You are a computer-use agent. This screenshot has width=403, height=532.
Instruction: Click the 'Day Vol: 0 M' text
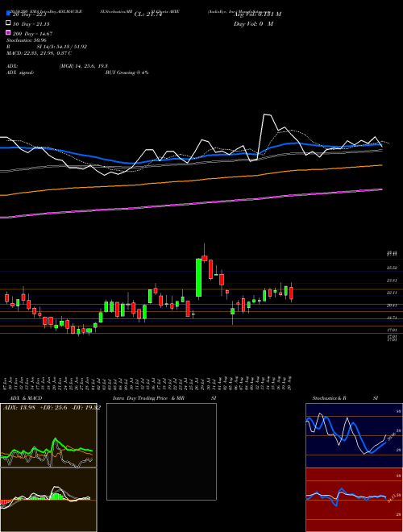click(x=253, y=23)
